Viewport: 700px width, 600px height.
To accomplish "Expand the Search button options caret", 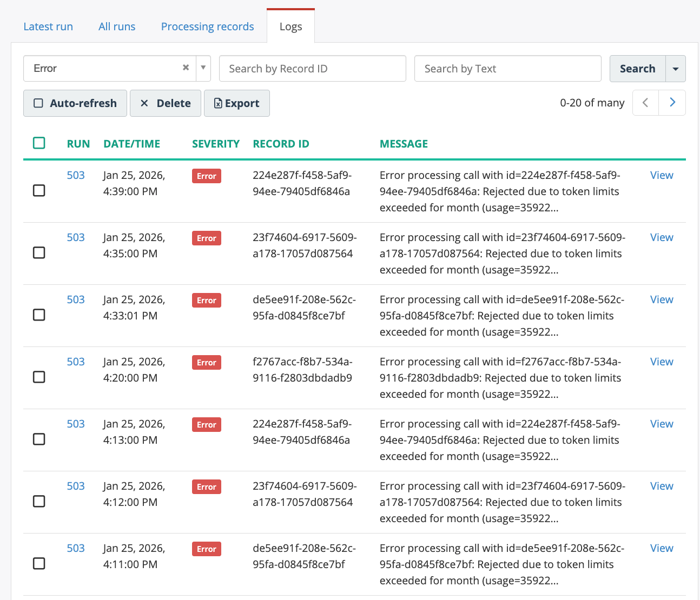I will [675, 69].
